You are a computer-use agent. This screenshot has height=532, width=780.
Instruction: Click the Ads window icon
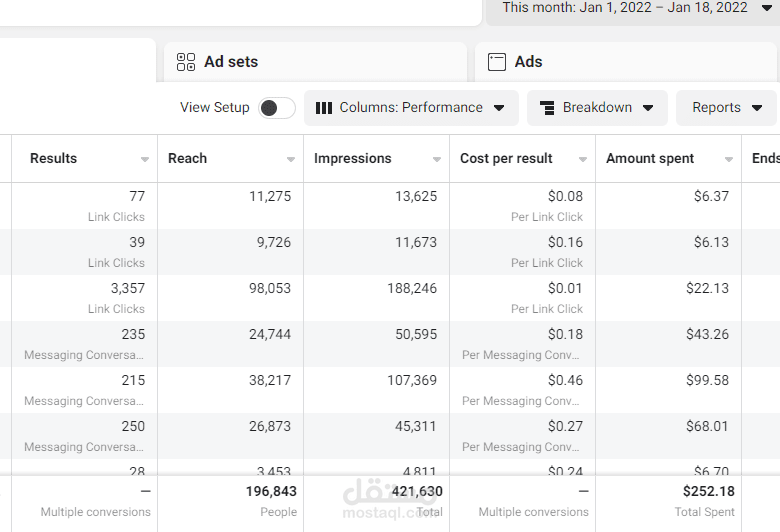tap(497, 62)
